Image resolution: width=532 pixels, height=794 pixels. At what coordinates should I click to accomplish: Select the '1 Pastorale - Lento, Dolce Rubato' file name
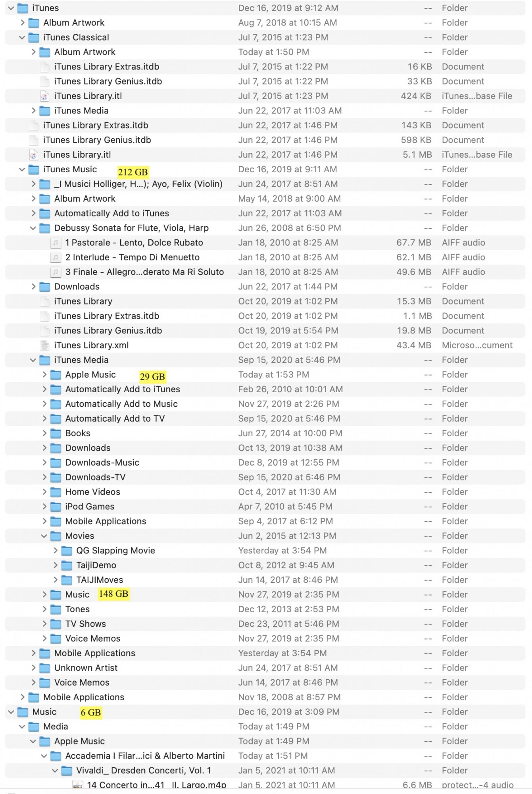click(x=134, y=243)
